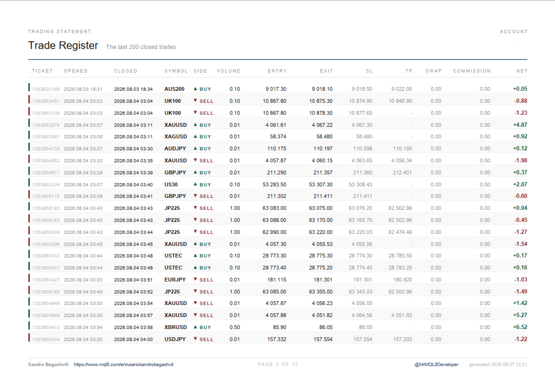Click the subtitle The last 200 closed trades
The image size is (555, 392).
click(141, 47)
